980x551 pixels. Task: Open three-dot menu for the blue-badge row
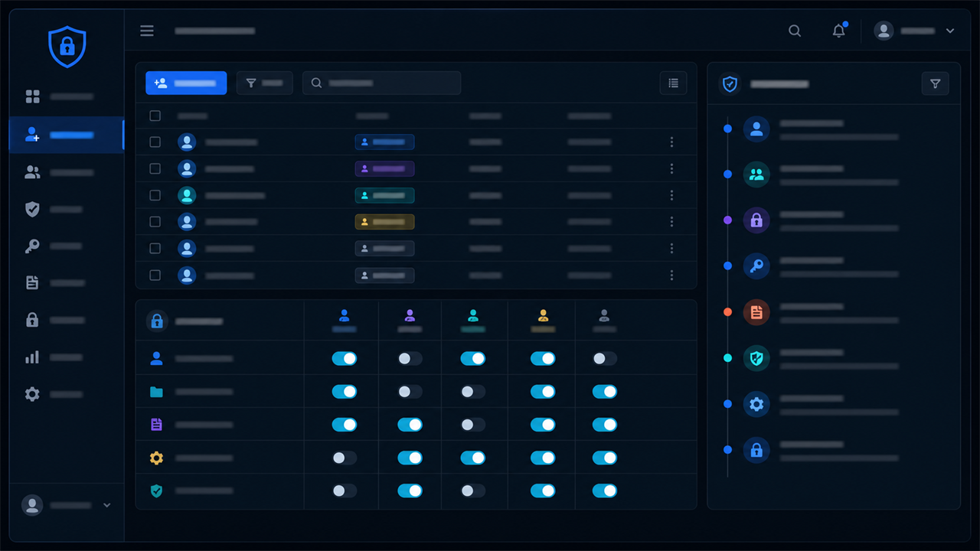click(671, 142)
